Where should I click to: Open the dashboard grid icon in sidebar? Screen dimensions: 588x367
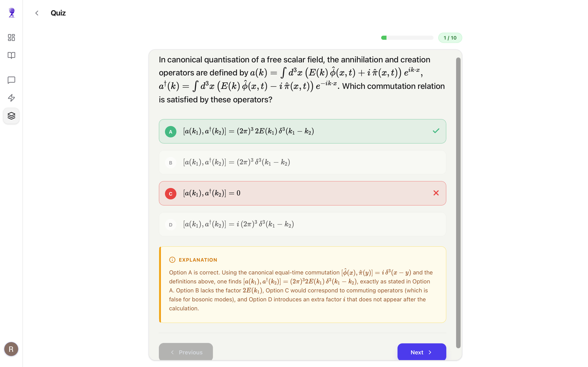tap(11, 38)
